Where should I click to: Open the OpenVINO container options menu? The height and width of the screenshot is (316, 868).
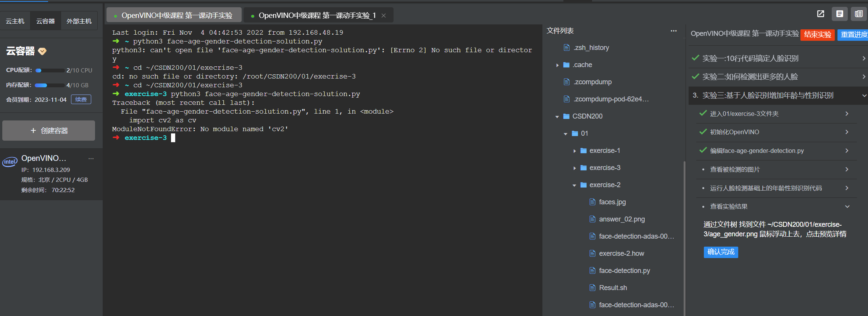91,159
